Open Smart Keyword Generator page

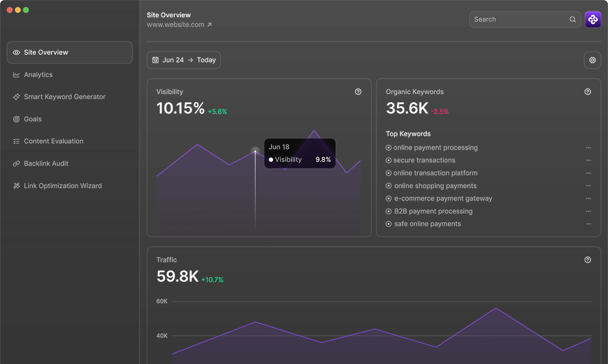coord(64,97)
